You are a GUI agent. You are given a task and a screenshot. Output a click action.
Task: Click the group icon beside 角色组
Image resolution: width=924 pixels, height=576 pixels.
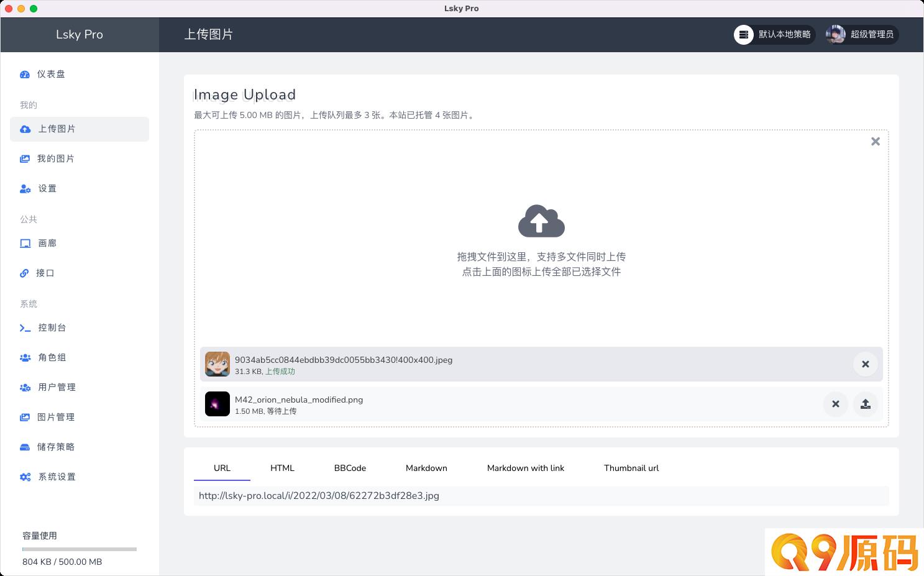(x=25, y=358)
